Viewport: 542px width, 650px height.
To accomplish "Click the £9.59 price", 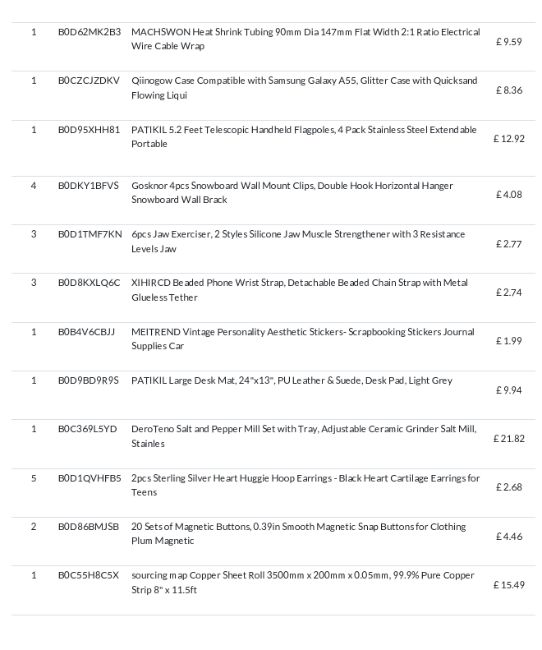I will click(509, 41).
